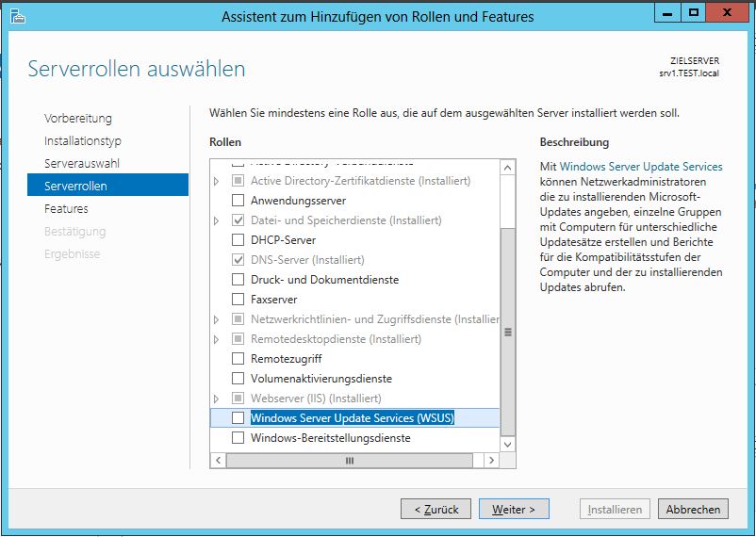
Task: Switch to Features step in sidebar
Action: point(66,209)
